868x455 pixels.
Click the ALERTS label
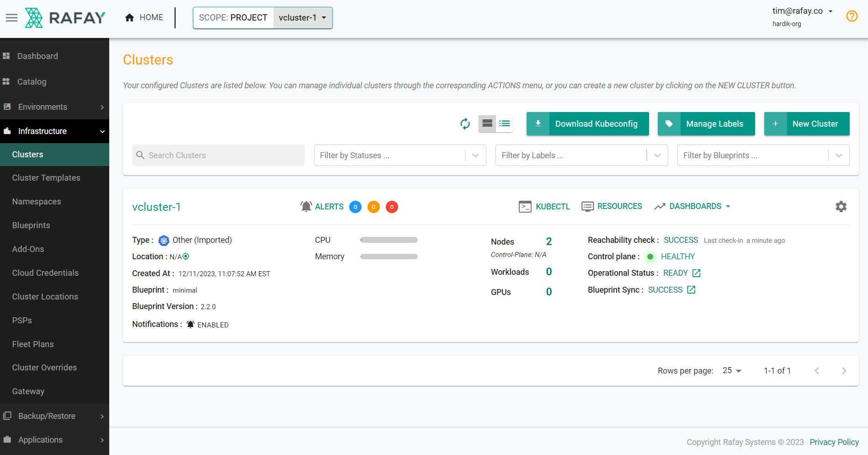click(329, 207)
